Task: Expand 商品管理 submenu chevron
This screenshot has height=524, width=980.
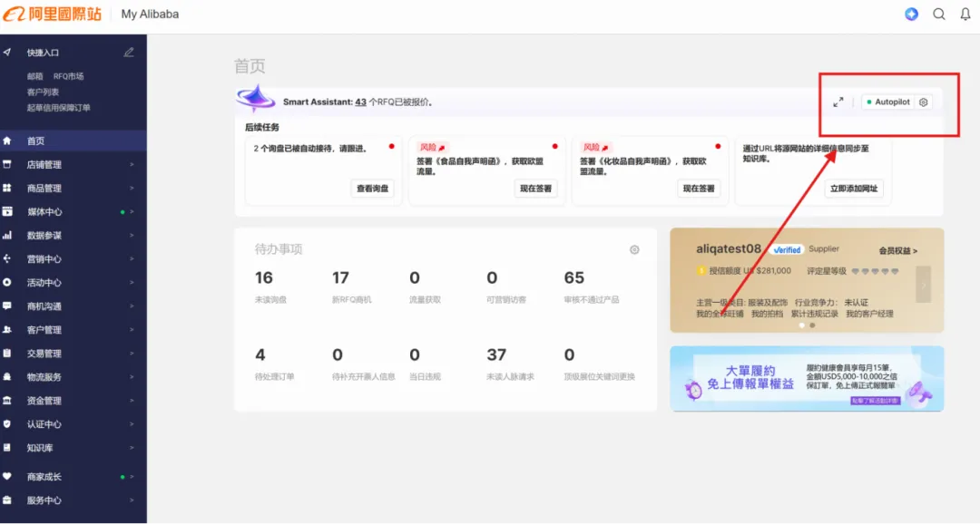Action: pos(132,188)
